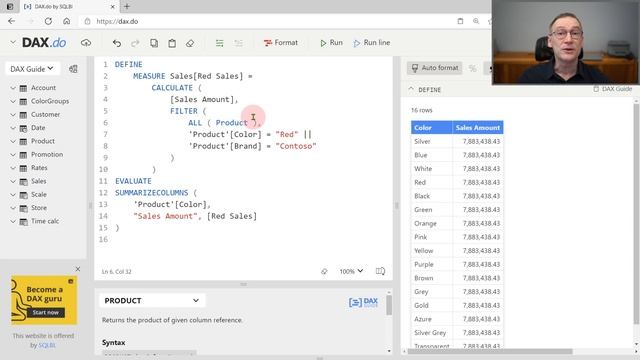Open the SQLBI link

click(47, 345)
